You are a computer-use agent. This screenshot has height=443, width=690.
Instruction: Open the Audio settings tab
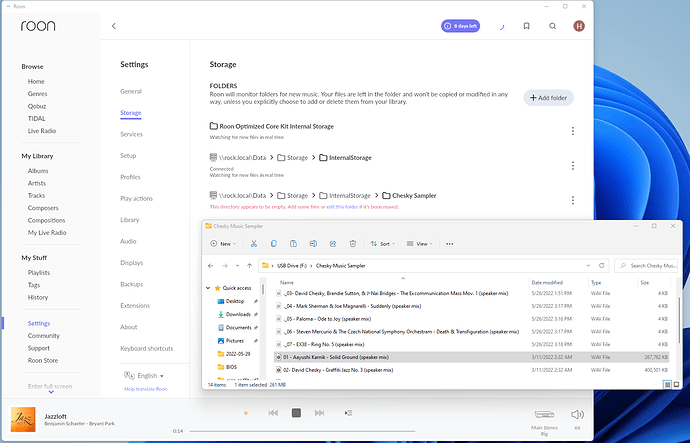pos(129,241)
